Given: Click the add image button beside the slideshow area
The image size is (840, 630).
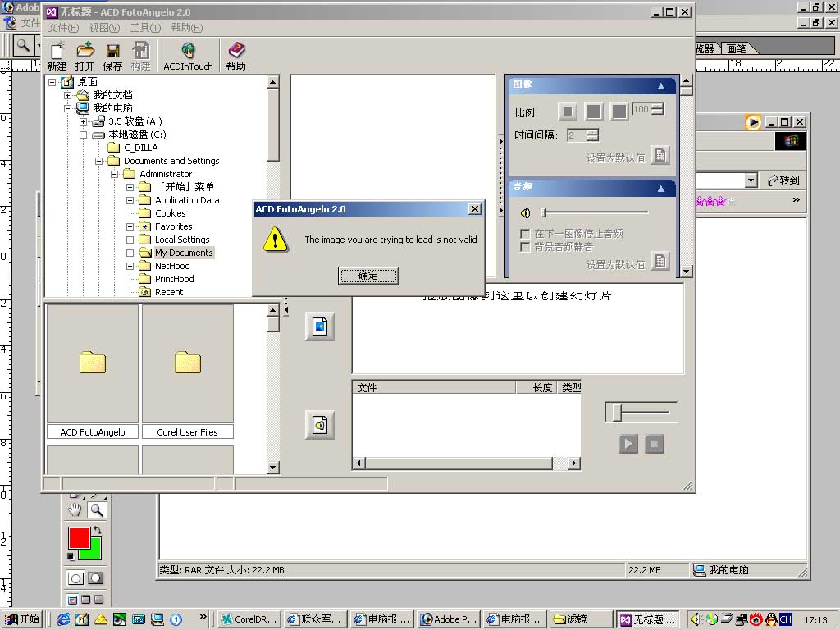Looking at the screenshot, I should (x=320, y=326).
